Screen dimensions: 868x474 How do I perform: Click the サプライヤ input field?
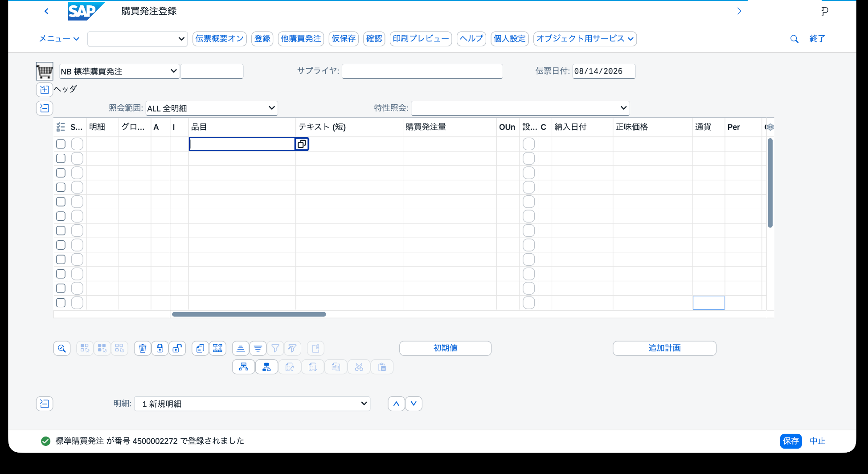coord(422,71)
